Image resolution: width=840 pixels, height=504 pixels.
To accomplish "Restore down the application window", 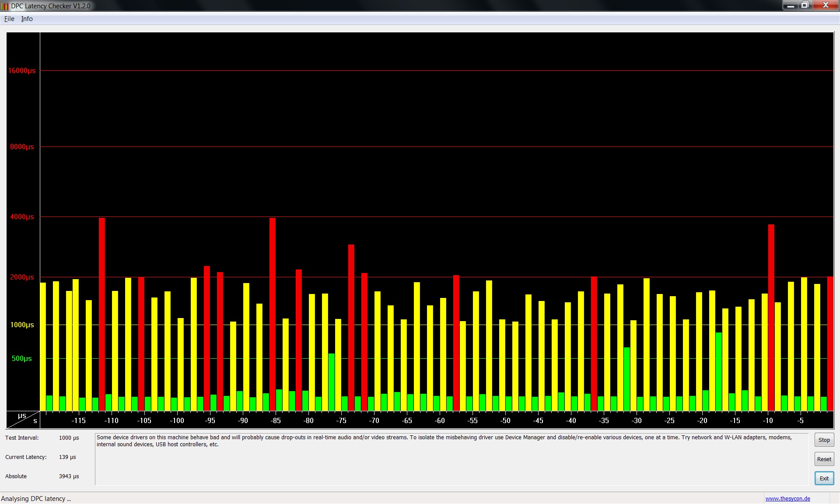I will [805, 5].
